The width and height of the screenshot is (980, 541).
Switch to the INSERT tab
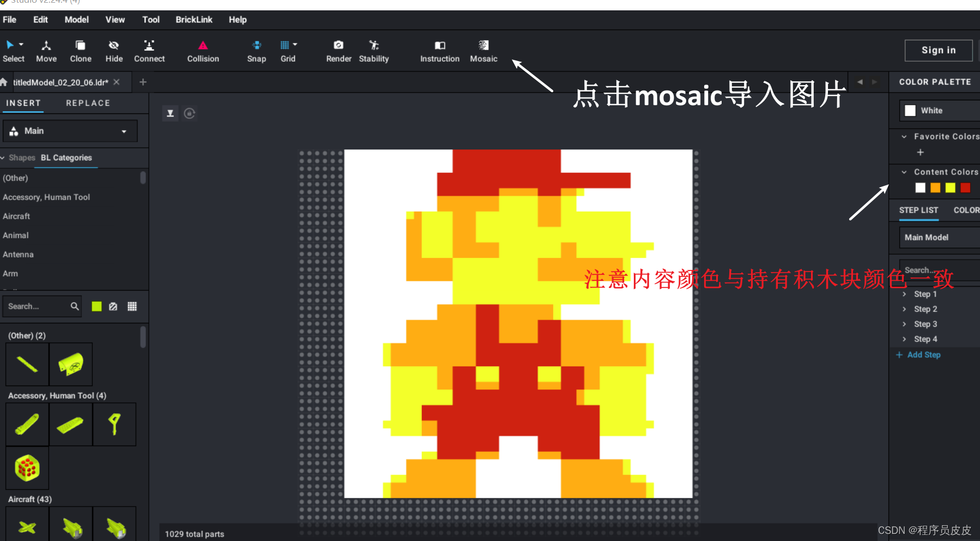pos(23,103)
